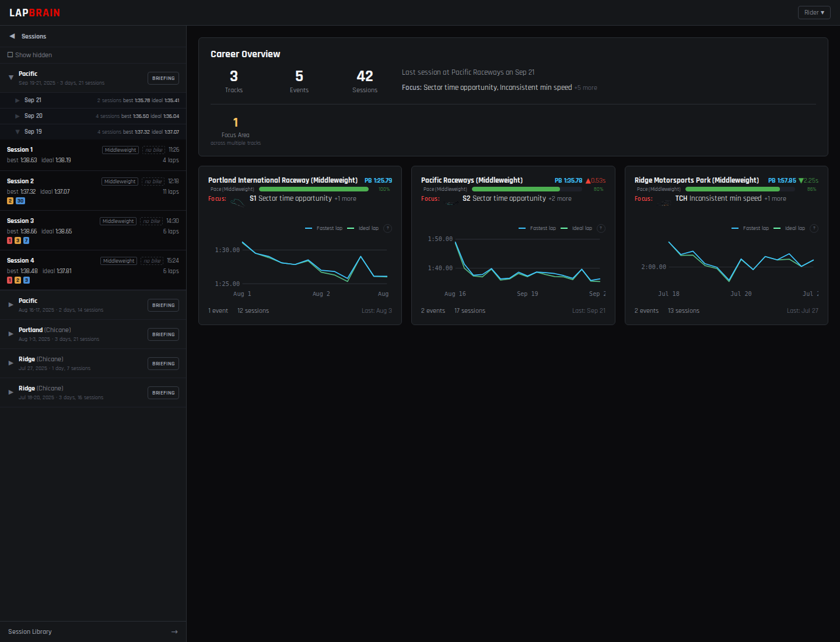Expand the Portland (Chicane) event group

(x=11, y=334)
